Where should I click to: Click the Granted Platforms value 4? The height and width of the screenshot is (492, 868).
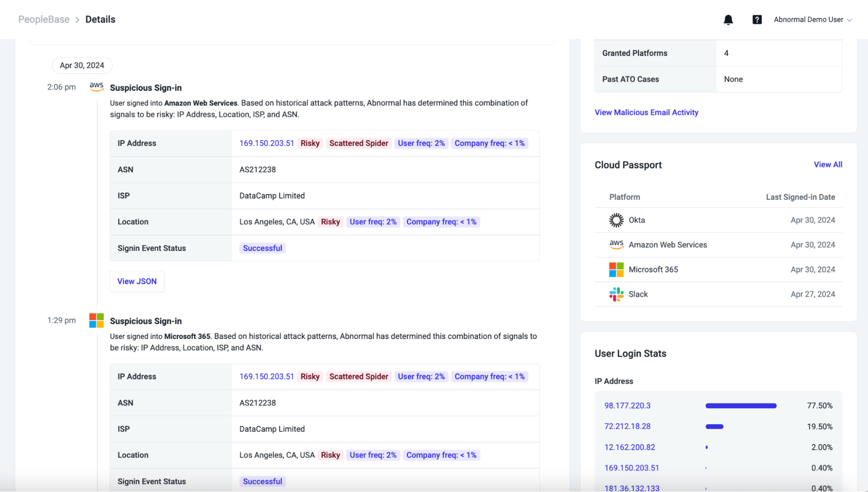[726, 53]
